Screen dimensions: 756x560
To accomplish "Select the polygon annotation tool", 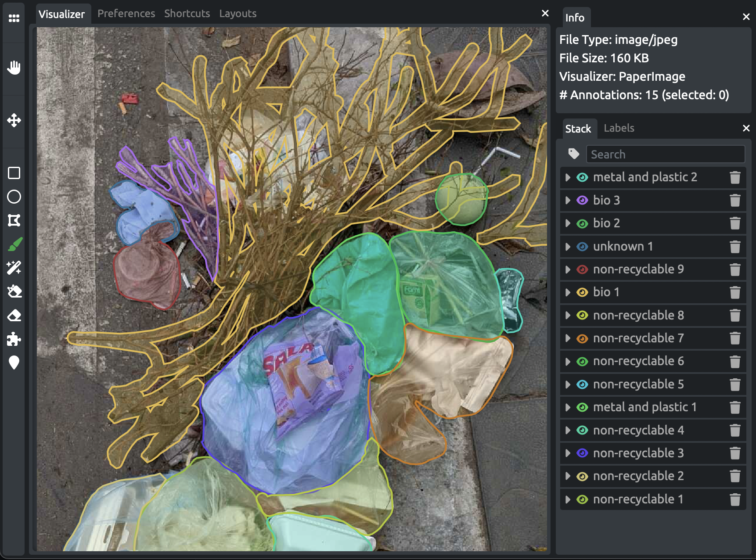I will [14, 220].
